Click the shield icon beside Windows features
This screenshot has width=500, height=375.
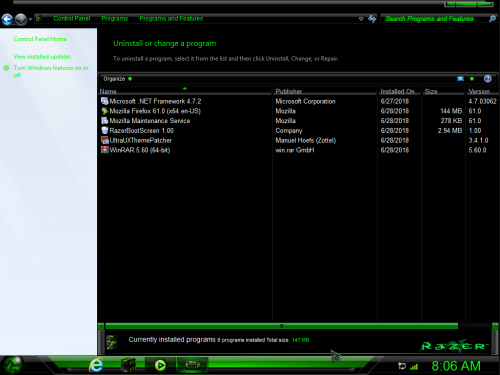[x=6, y=68]
